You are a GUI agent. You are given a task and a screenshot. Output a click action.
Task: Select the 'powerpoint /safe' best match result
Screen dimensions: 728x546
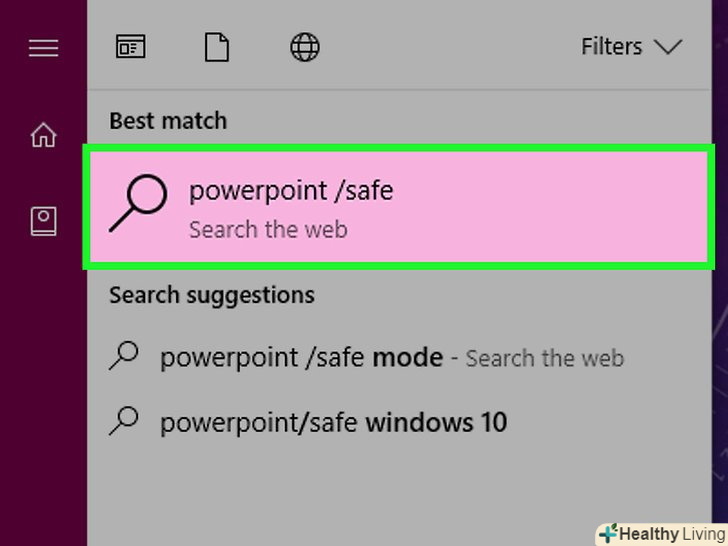click(400, 207)
